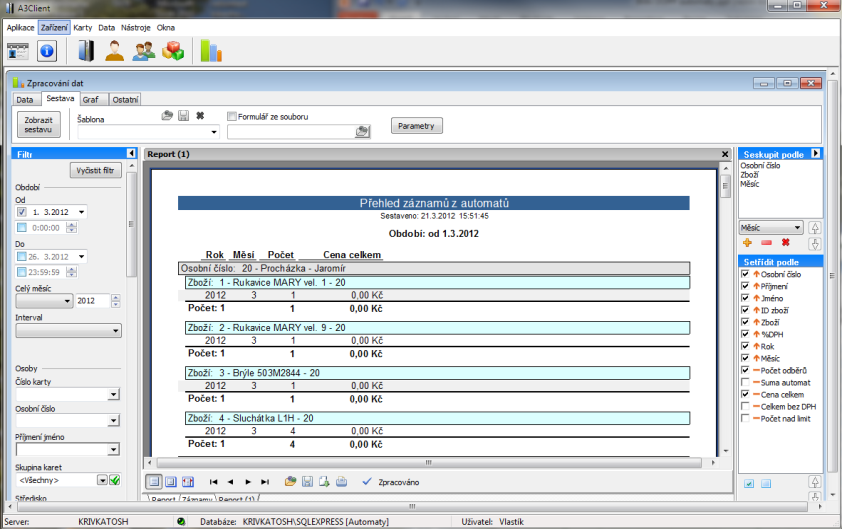The height and width of the screenshot is (529, 842).
Task: Toggle Formulář ze souboru checkbox
Action: (x=232, y=116)
